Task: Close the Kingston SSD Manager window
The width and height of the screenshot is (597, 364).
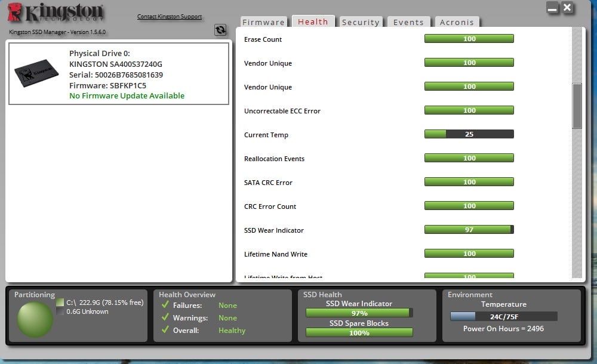Action: (x=567, y=7)
